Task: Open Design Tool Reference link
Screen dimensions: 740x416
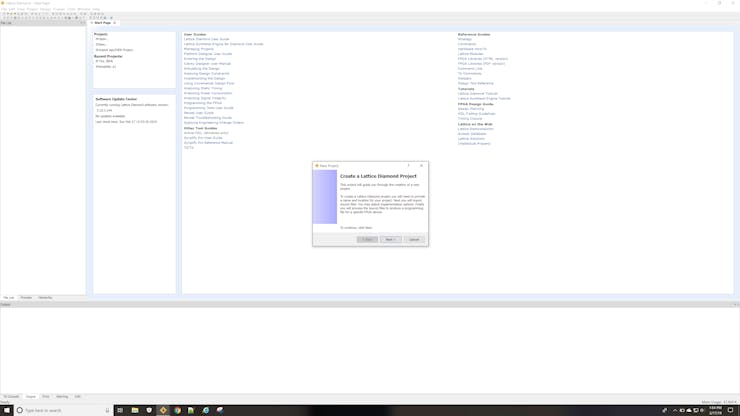Action: 475,84
